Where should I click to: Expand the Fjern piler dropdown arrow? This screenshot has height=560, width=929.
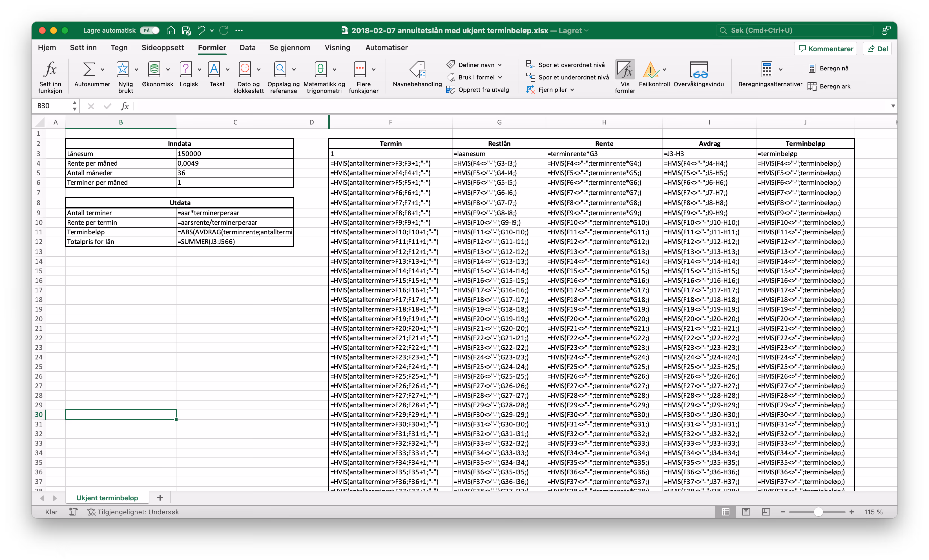[572, 90]
